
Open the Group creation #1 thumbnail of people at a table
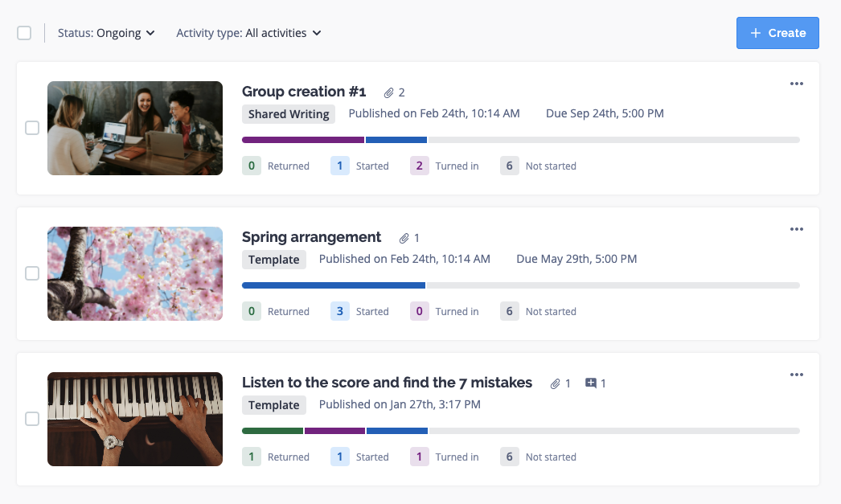(135, 128)
